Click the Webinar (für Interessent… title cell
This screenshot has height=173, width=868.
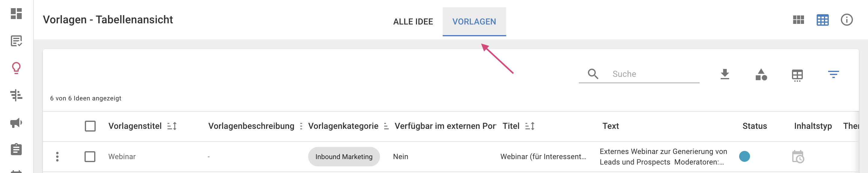click(x=543, y=156)
